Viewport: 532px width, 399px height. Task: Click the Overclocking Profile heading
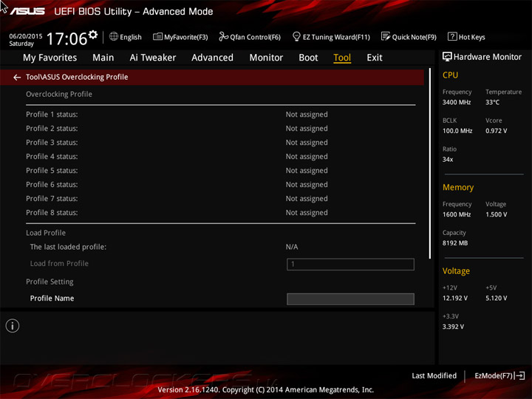59,94
